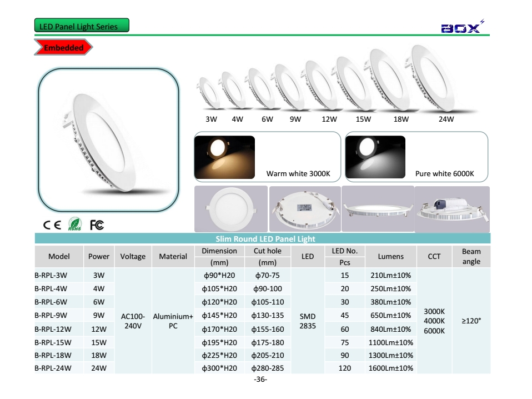This screenshot has width=532, height=399.
Task: Click the Aluminium+PC material cell
Action: coord(173,321)
